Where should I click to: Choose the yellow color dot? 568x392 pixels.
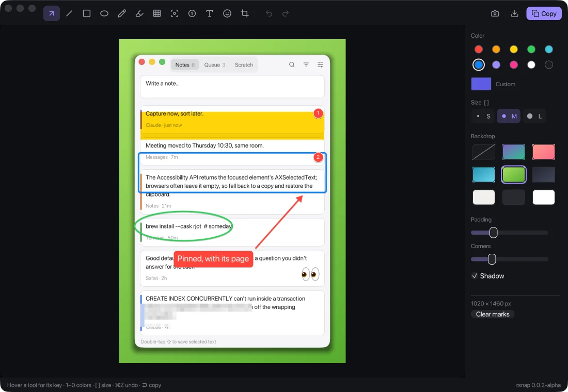514,49
